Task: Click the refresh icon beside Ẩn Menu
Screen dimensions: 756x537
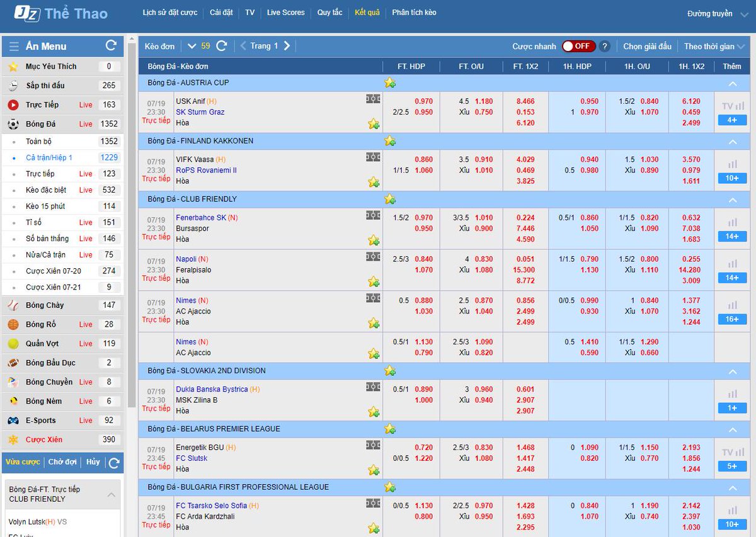Action: [x=112, y=45]
